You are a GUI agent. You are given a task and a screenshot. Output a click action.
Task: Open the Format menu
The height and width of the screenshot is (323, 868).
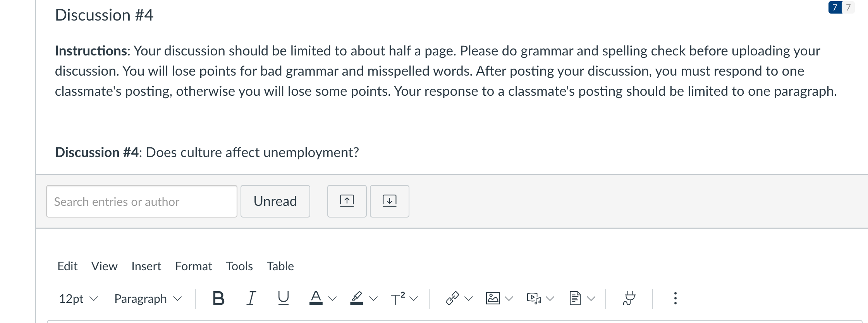tap(194, 266)
